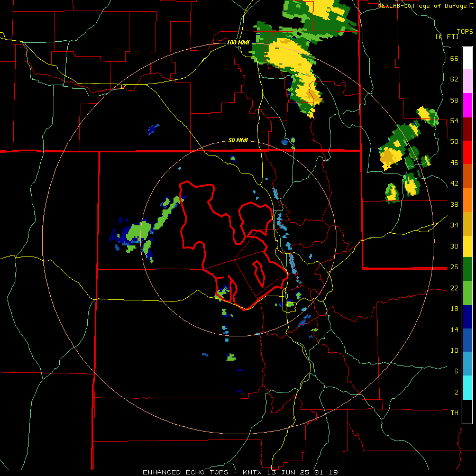The height and width of the screenshot is (476, 476).
Task: Click the TOPS legend title
Action: [x=465, y=32]
